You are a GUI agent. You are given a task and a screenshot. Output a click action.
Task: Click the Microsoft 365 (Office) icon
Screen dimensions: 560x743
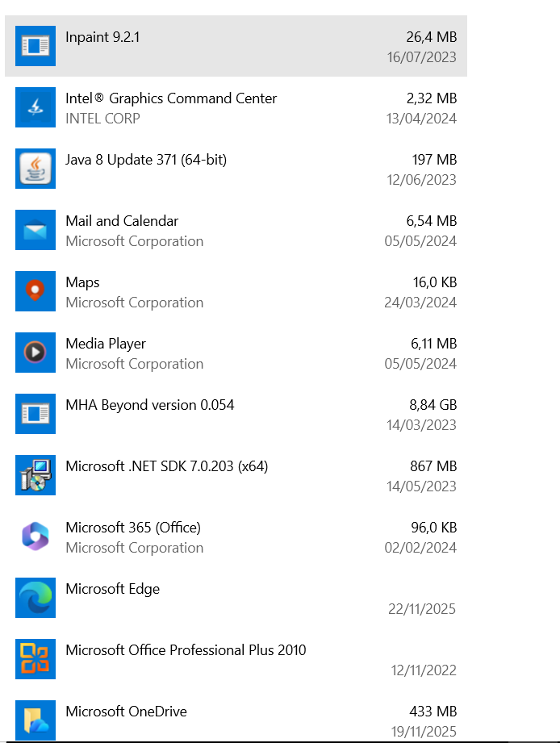pos(35,536)
